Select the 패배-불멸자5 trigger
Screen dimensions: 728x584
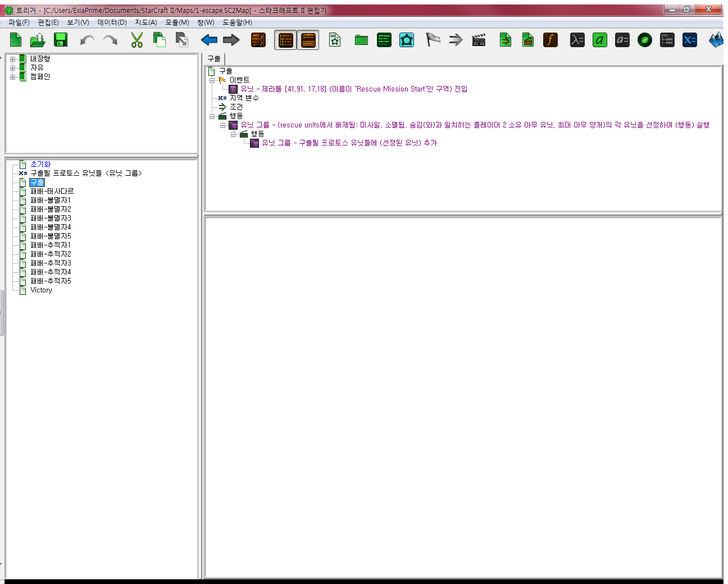point(51,236)
